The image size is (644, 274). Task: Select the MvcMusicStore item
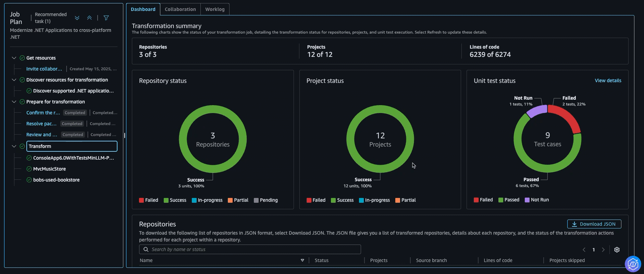(x=50, y=169)
